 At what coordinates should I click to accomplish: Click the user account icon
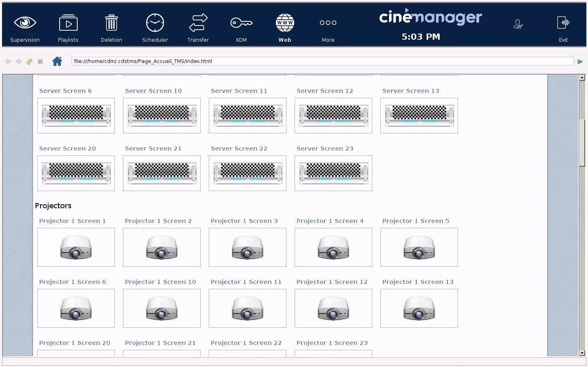518,25
